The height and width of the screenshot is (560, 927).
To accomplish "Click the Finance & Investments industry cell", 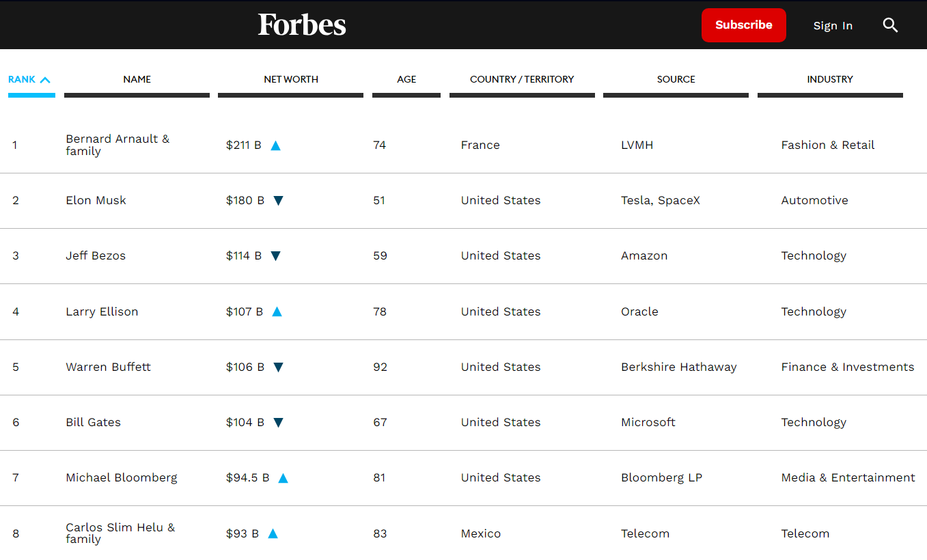I will 848,367.
